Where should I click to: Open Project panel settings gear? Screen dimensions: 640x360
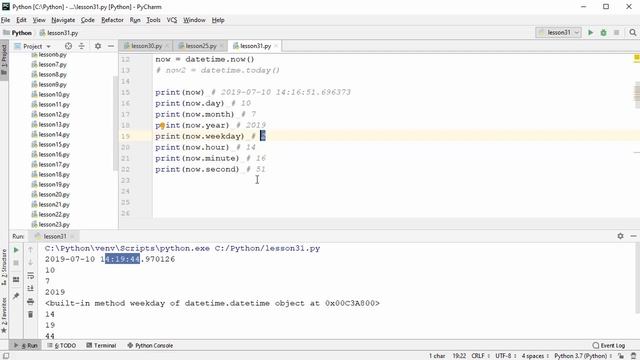(x=98, y=46)
